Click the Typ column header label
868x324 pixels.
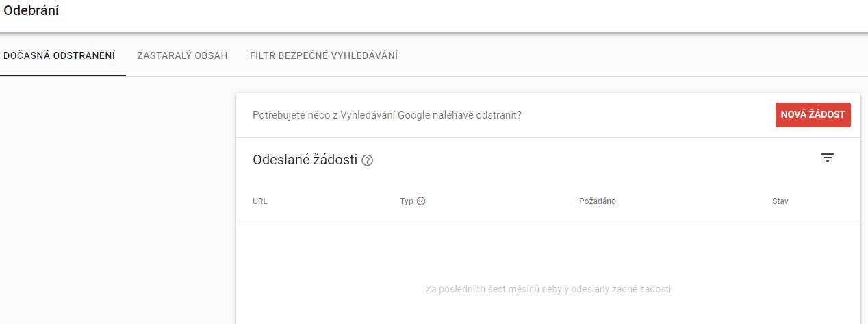click(x=407, y=201)
